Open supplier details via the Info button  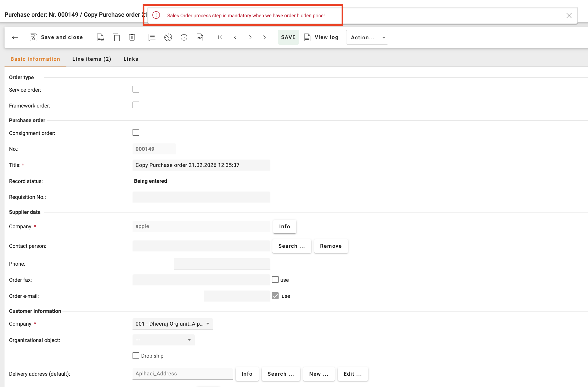click(x=284, y=226)
